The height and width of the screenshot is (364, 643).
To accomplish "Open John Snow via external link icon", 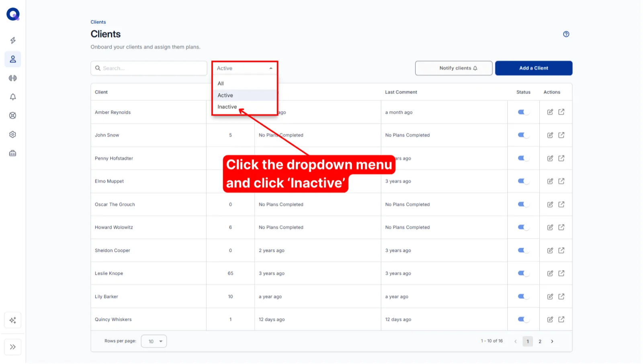I will [561, 135].
